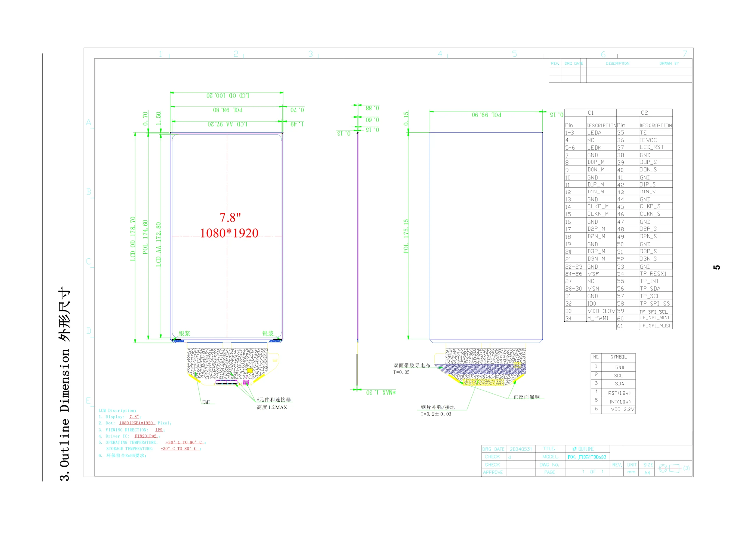Viewport: 756px width, 535px height.
Task: Click the red "1080*1920" resolution text
Action: pyautogui.click(x=229, y=233)
